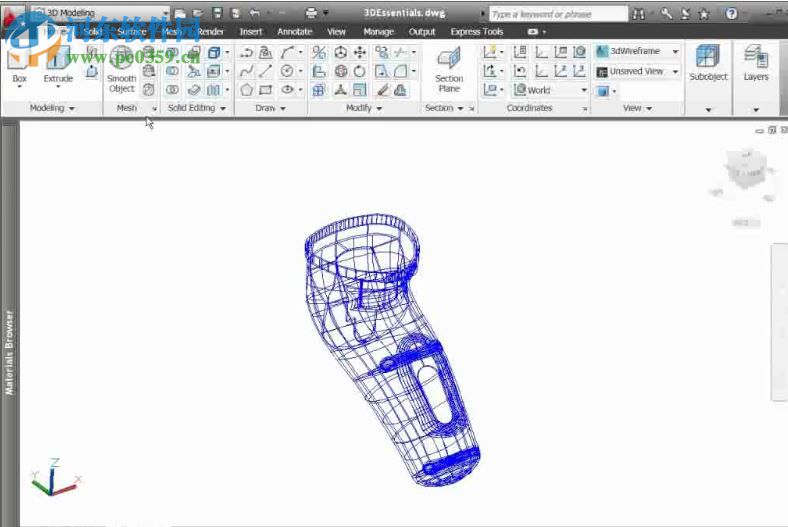Image resolution: width=788 pixels, height=527 pixels.
Task: Click the ViewCube in the viewport
Action: point(746,171)
